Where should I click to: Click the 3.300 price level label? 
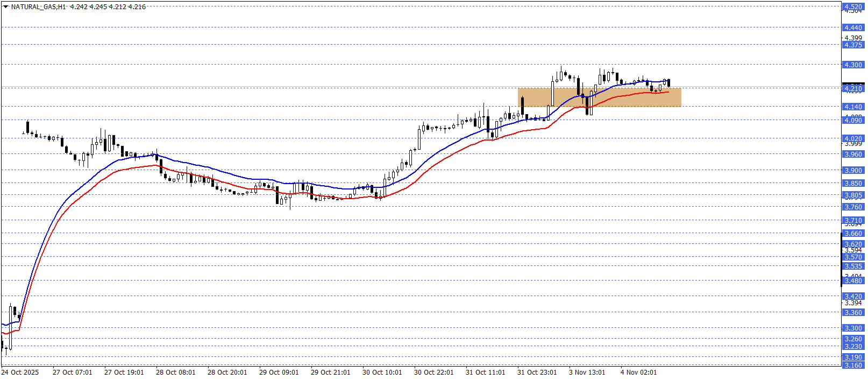pyautogui.click(x=853, y=328)
